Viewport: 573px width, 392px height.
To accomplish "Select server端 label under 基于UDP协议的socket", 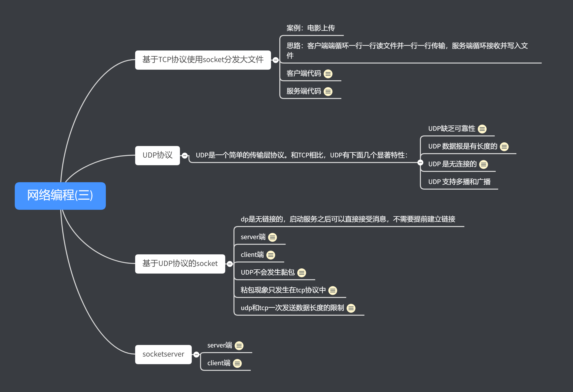I will click(253, 237).
